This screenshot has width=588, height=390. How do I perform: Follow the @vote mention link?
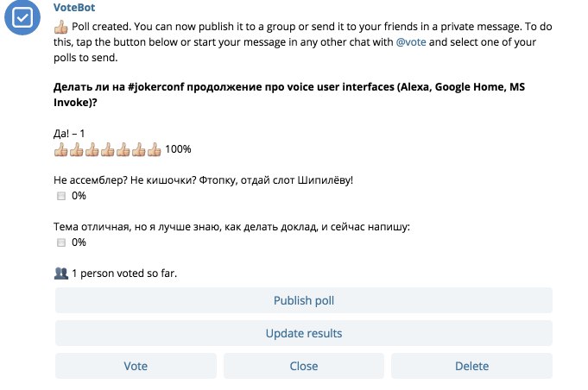pyautogui.click(x=411, y=42)
